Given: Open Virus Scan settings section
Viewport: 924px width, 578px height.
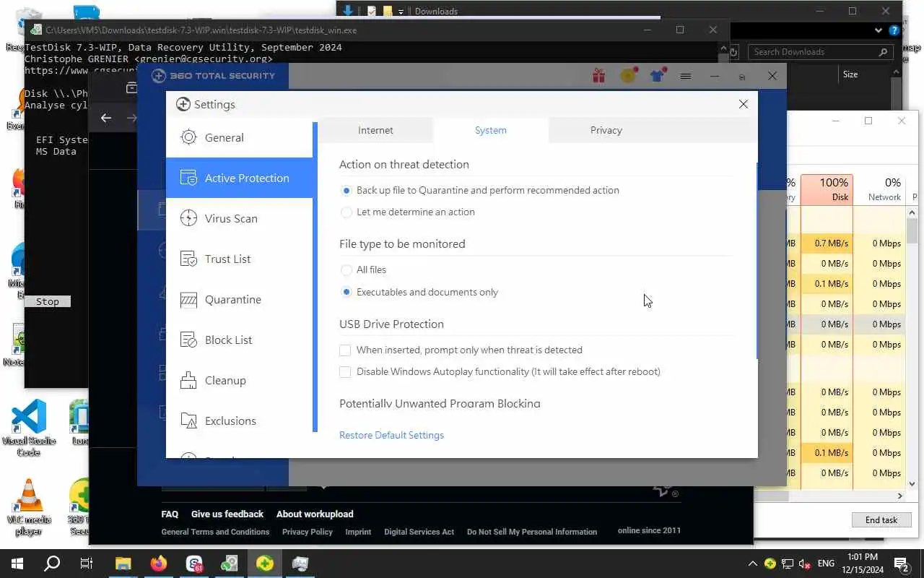Looking at the screenshot, I should 239,218.
